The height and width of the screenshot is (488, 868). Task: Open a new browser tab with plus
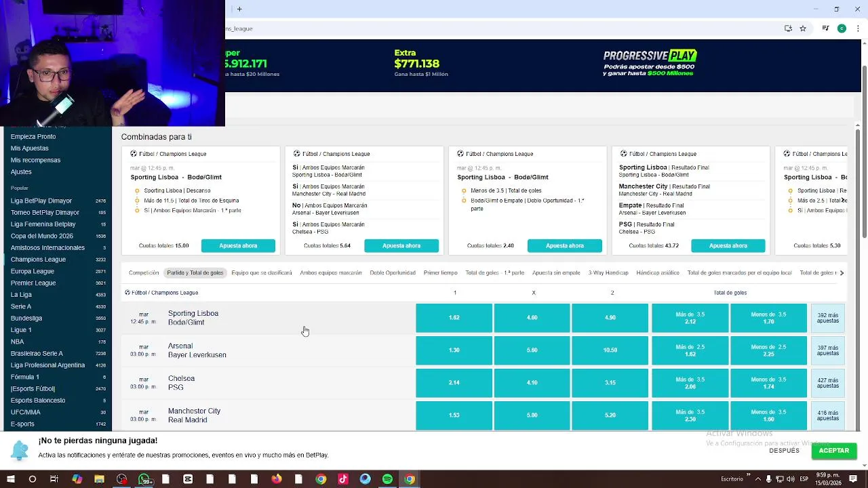pos(239,9)
